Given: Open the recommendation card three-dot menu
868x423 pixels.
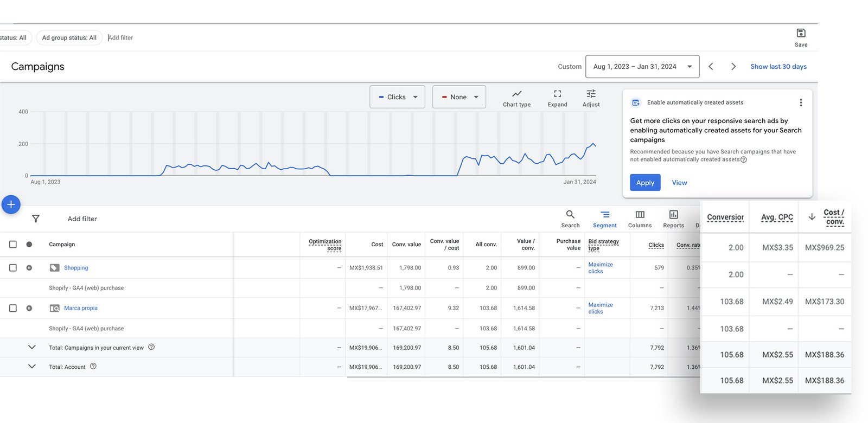Looking at the screenshot, I should pyautogui.click(x=801, y=102).
